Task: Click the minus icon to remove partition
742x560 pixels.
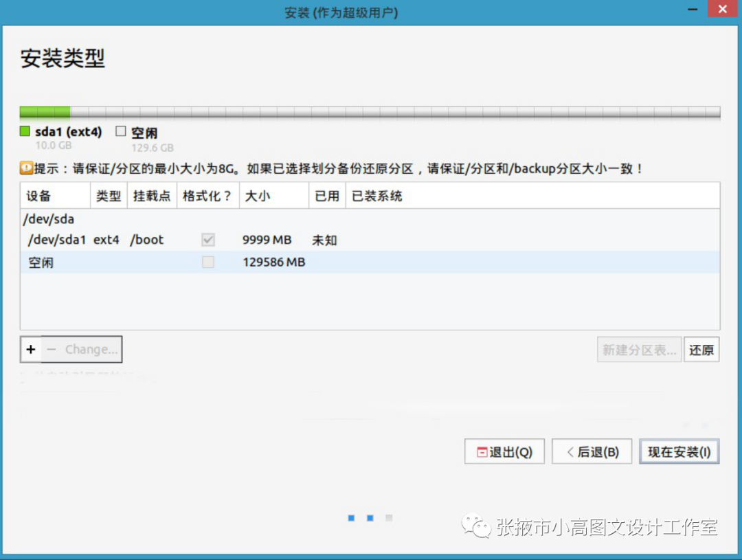Action: pyautogui.click(x=52, y=349)
